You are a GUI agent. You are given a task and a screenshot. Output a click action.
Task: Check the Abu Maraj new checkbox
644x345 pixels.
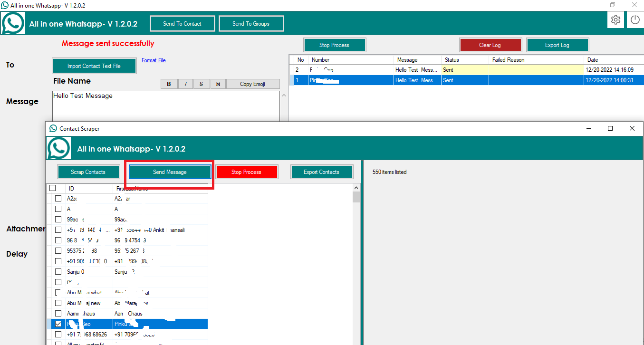coord(58,303)
